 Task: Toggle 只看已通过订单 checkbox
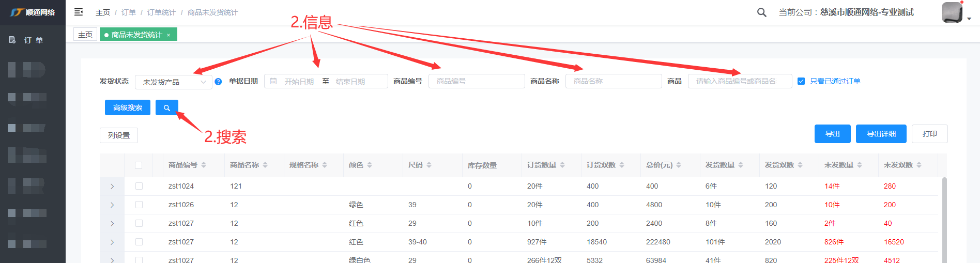pos(801,81)
